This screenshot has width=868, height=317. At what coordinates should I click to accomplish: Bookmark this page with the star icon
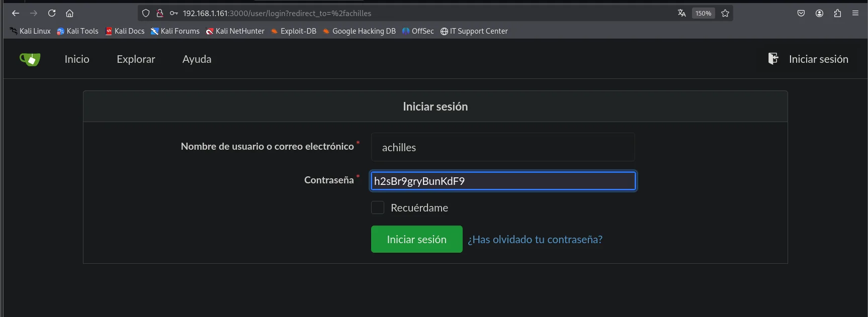tap(725, 14)
